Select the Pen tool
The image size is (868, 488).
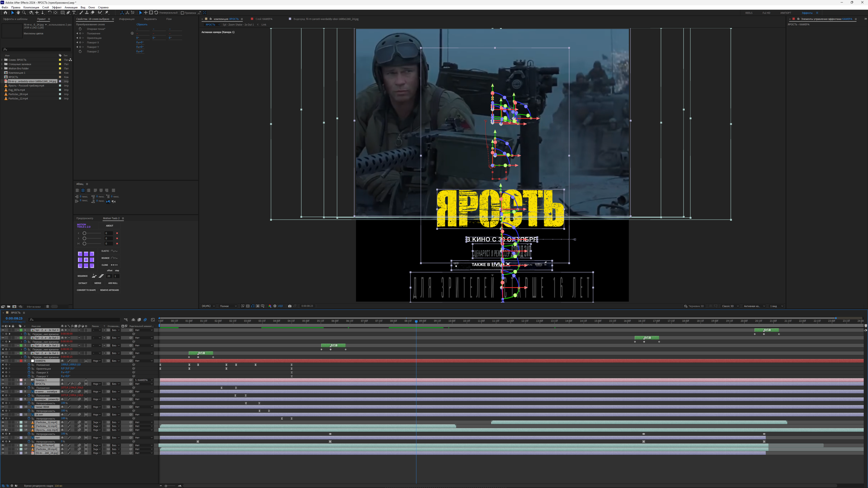click(68, 12)
